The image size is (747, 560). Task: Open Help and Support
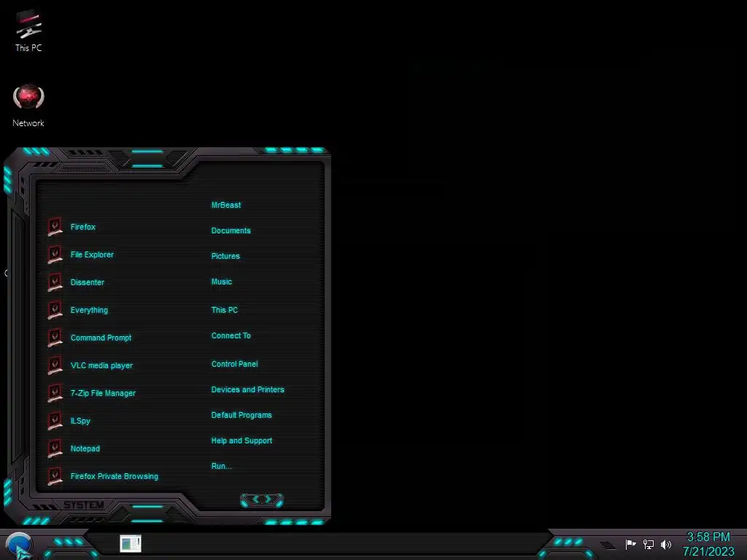242,441
